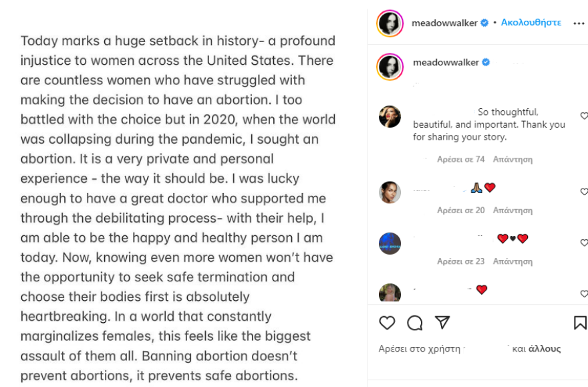The image size is (588, 387).
Task: Share the post via paper plane icon
Action: [442, 323]
